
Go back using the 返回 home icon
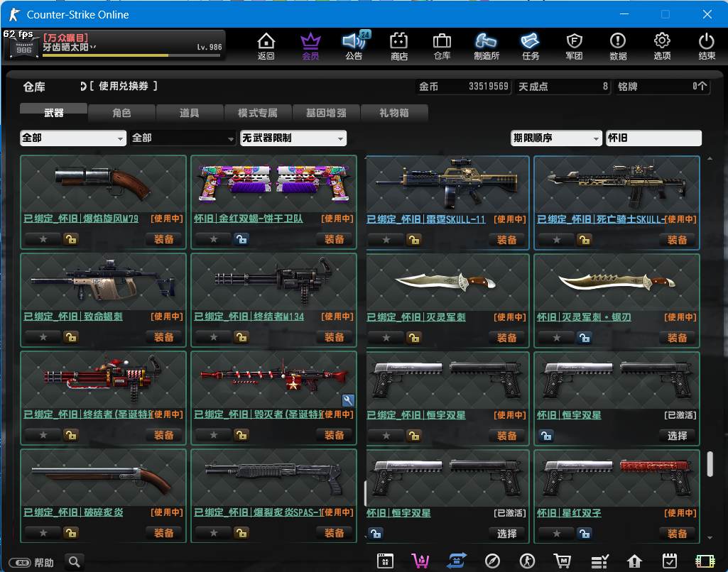(x=266, y=46)
